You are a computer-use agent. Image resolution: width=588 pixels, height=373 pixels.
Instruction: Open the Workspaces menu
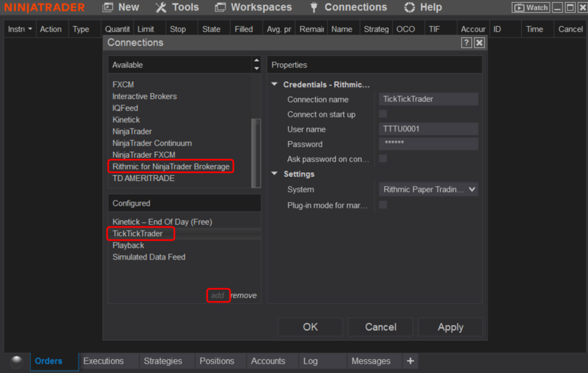coord(253,7)
